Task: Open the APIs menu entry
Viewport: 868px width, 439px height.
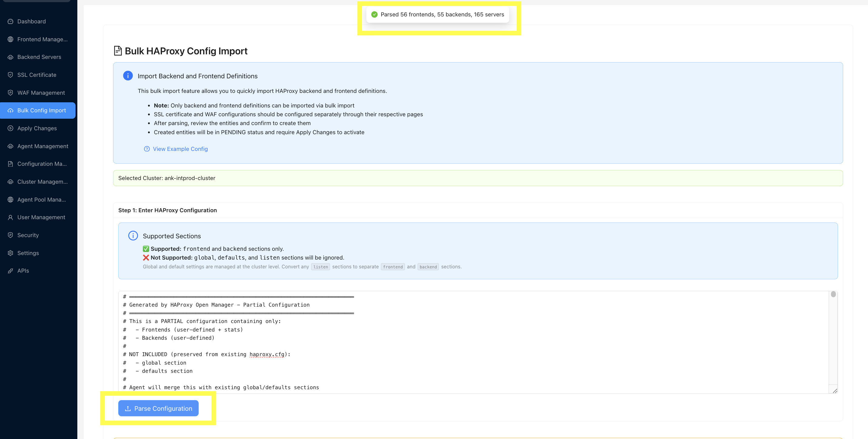Action: [38, 271]
